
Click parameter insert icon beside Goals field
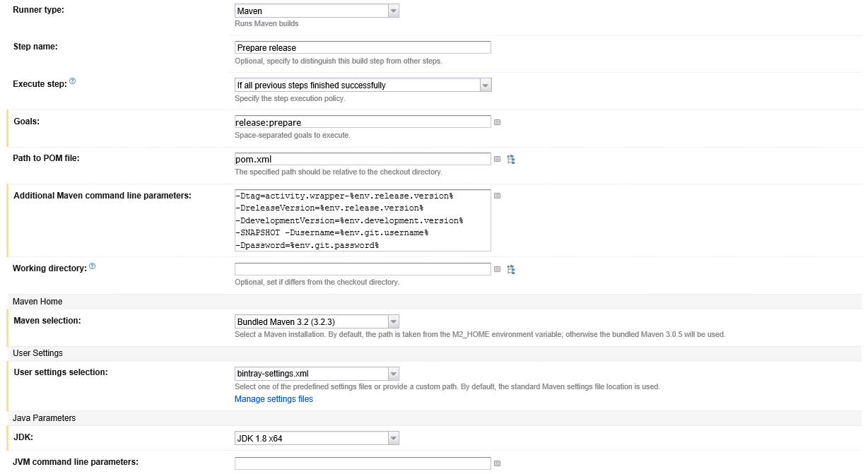[497, 122]
